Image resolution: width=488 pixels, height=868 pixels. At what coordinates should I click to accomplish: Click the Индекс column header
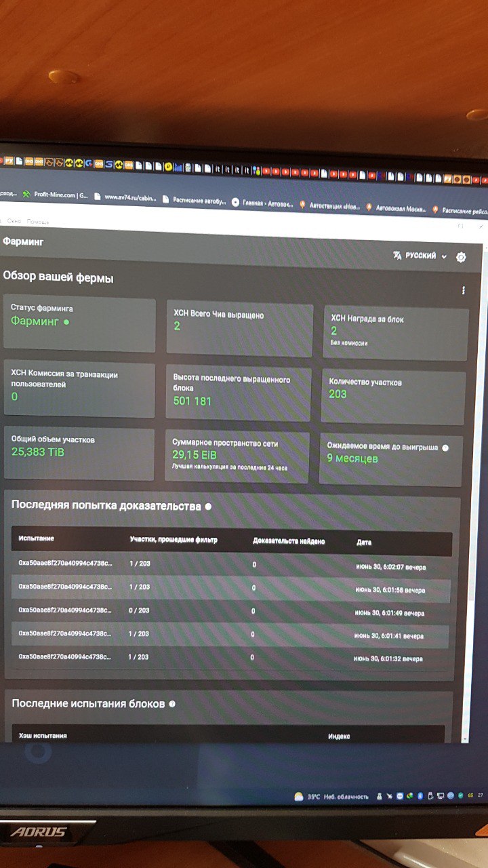pos(339,736)
